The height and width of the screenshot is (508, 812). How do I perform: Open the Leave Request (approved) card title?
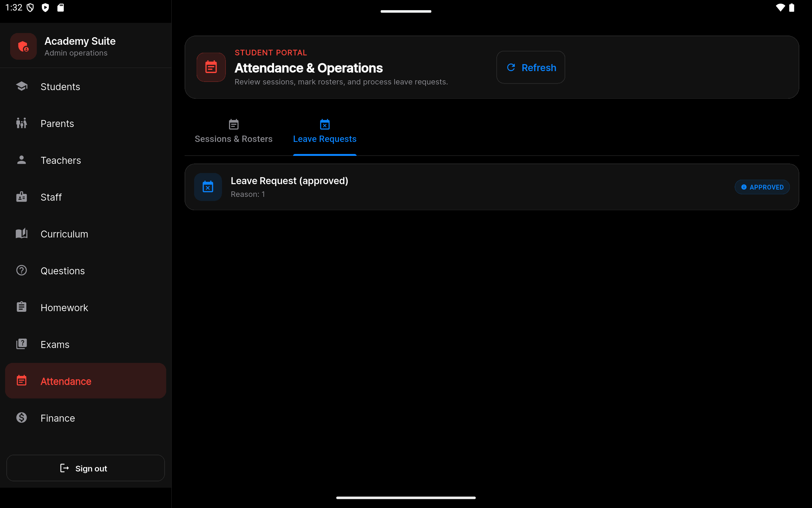click(x=290, y=181)
